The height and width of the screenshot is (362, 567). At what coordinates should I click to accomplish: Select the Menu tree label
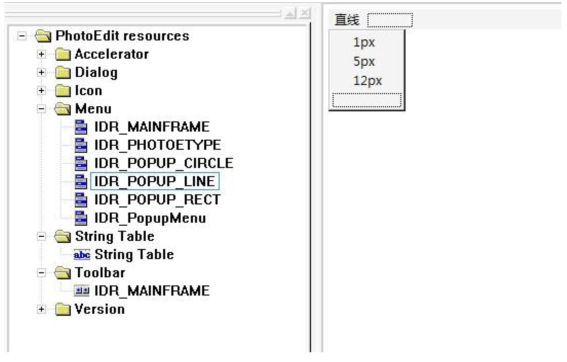tap(93, 108)
